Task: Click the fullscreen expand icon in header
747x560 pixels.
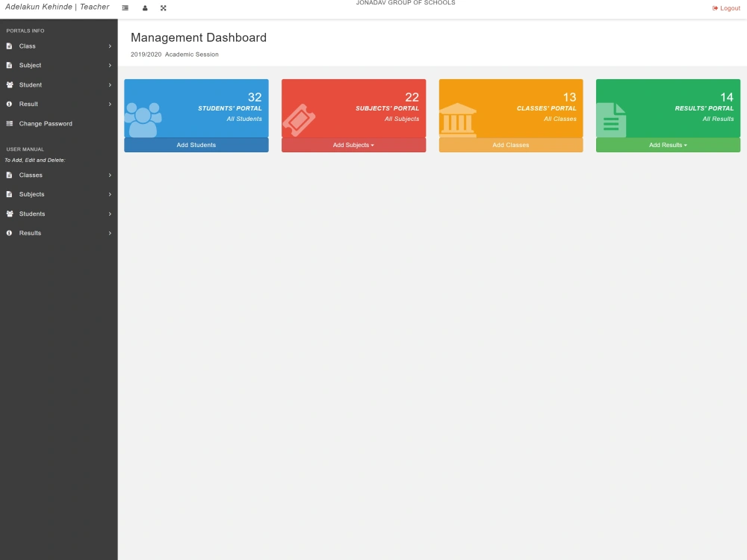Action: pos(164,8)
